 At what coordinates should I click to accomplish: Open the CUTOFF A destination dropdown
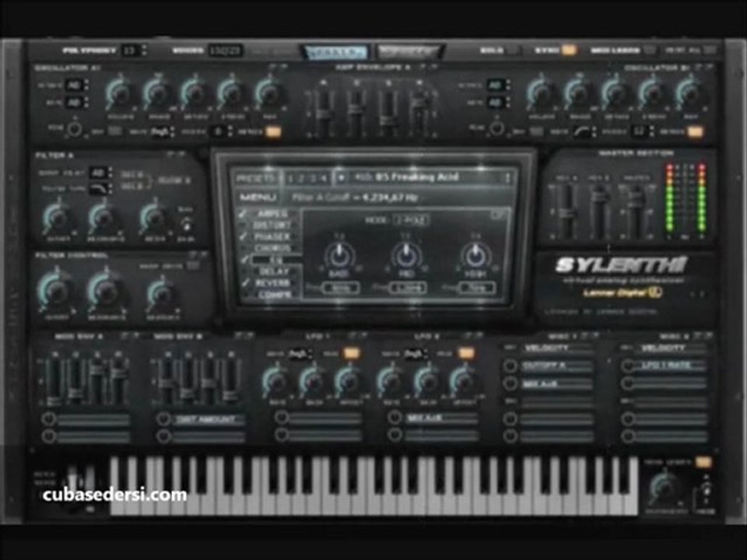pos(559,366)
